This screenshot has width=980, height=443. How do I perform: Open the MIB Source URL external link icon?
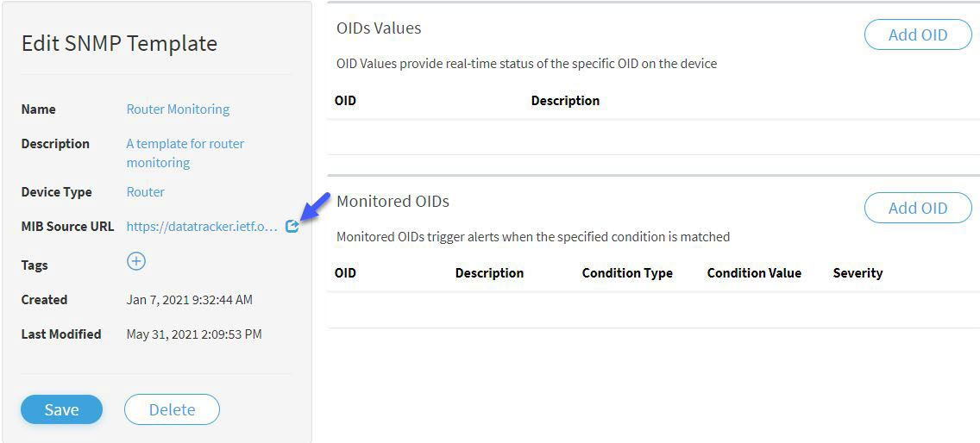tap(292, 227)
